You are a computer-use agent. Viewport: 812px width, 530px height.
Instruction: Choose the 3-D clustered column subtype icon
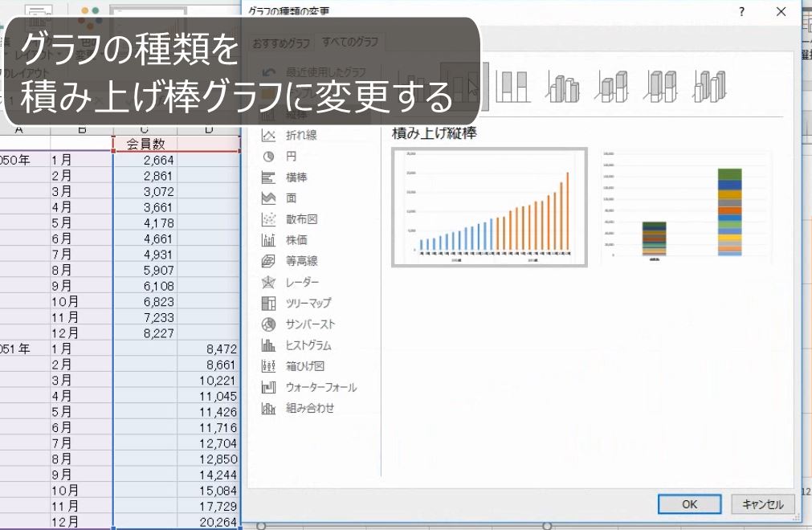(562, 86)
